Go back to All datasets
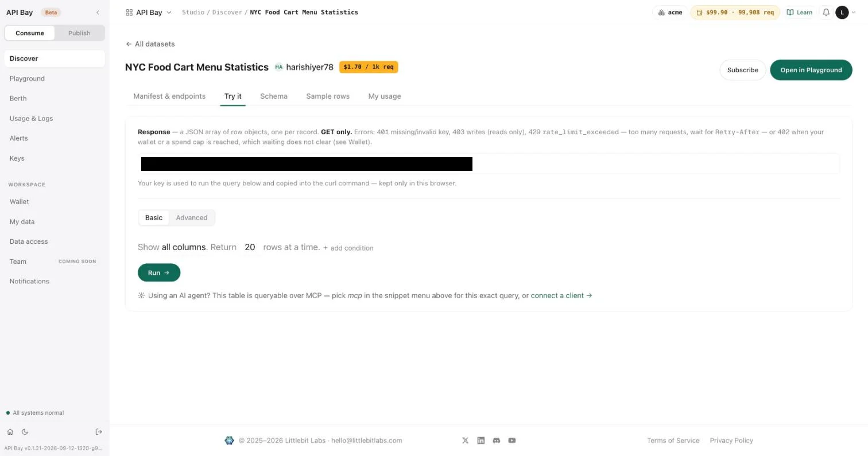Image resolution: width=868 pixels, height=456 pixels. coord(150,44)
